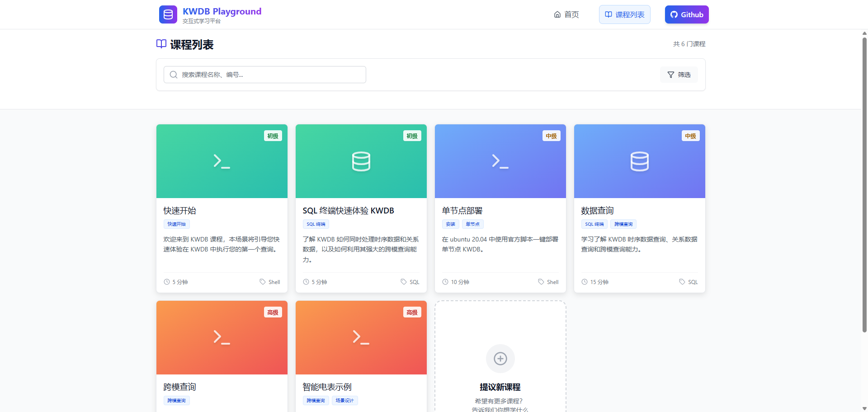Click the database icon on SQL 终端快速体验 card
The height and width of the screenshot is (412, 868).
[361, 161]
